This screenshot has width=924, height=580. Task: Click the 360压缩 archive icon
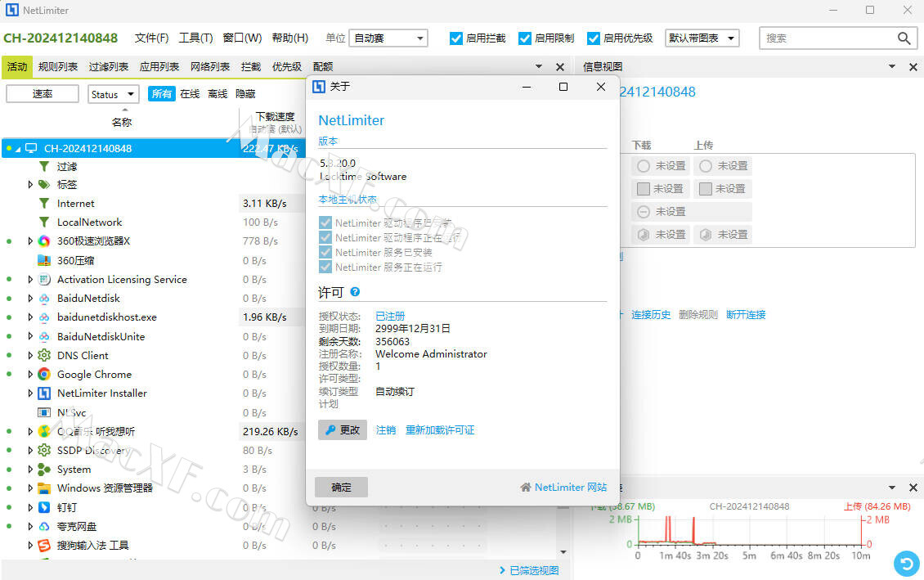click(x=44, y=260)
